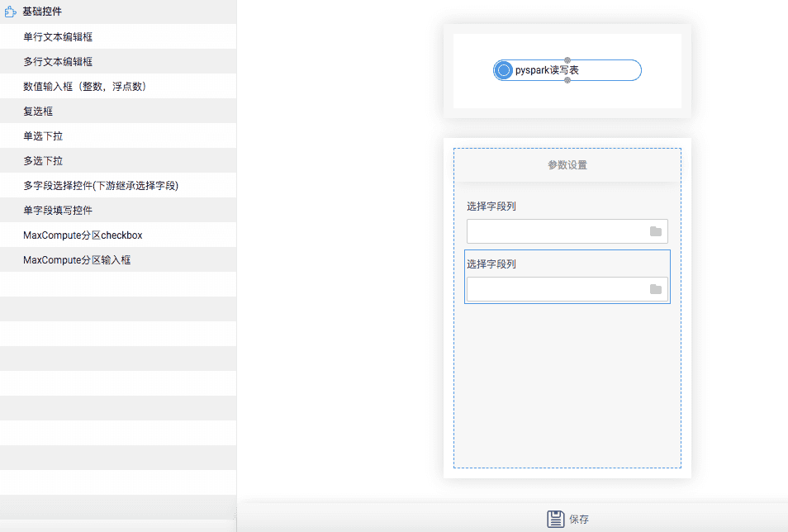Pick the 复选框 control
Viewport: 788px width, 532px height.
118,112
